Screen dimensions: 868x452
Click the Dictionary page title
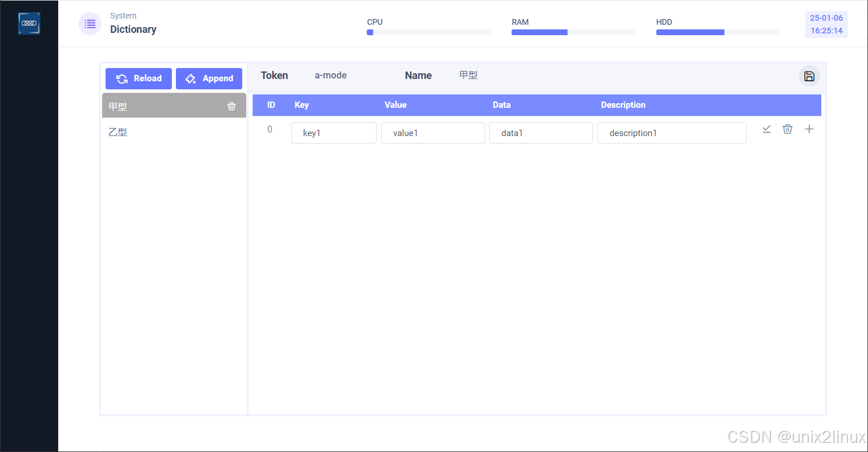tap(133, 29)
